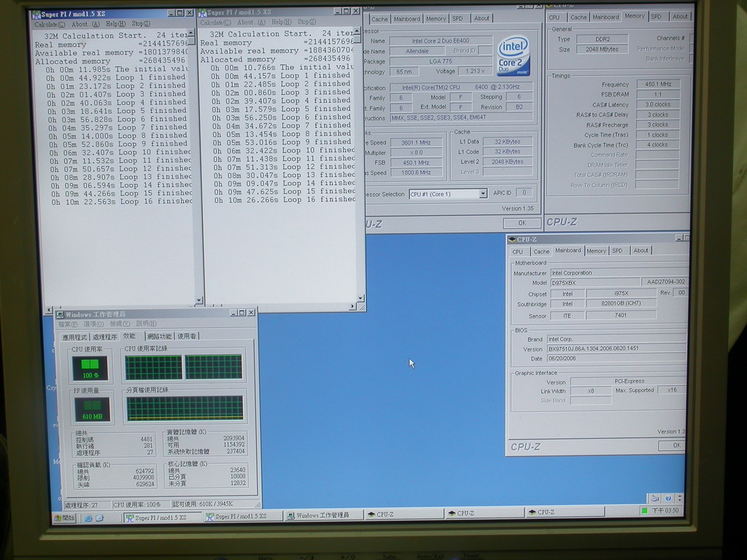The image size is (747, 560).
Task: Click the language bar input method icon
Action: click(656, 498)
